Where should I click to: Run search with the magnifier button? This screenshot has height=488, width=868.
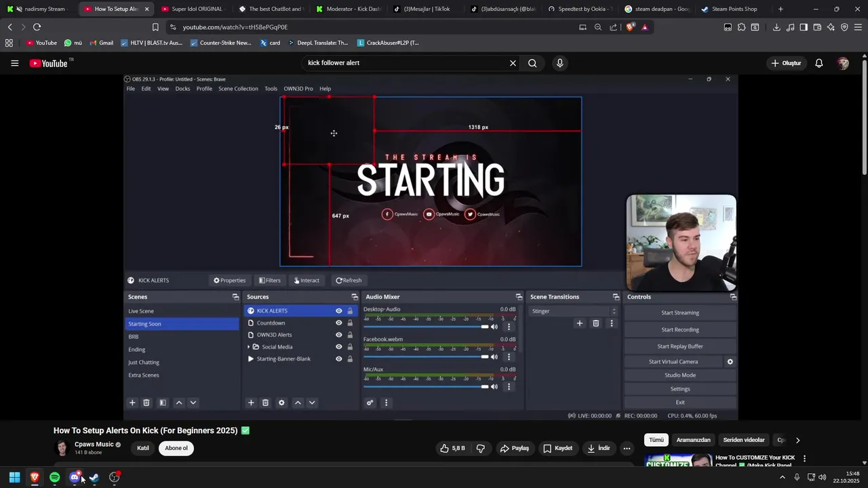point(532,63)
